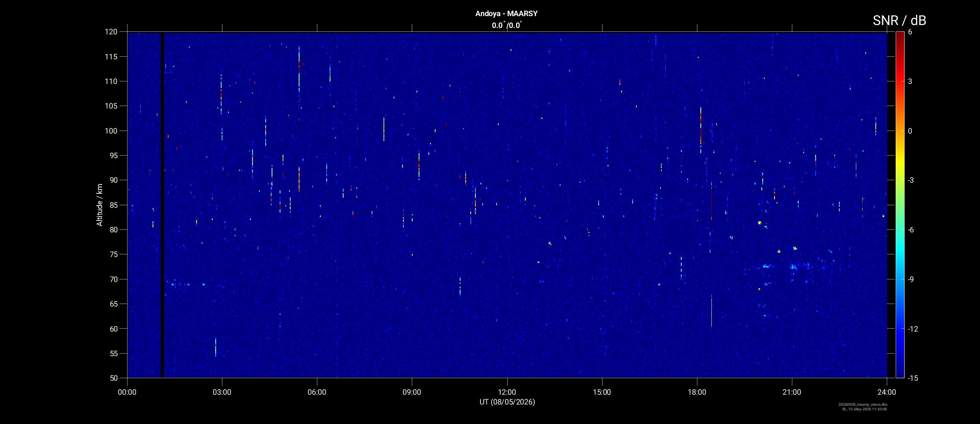Click the 21:00 time tick label
The width and height of the screenshot is (980, 424).
[792, 392]
